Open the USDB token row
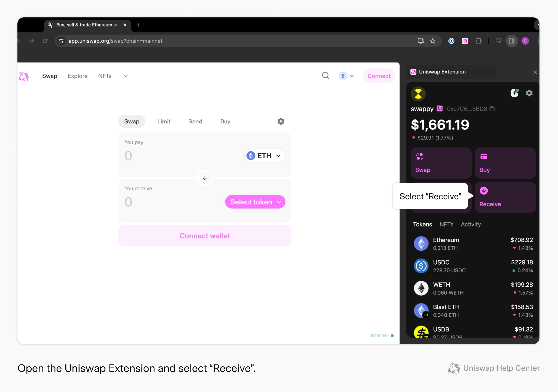 coord(473,332)
